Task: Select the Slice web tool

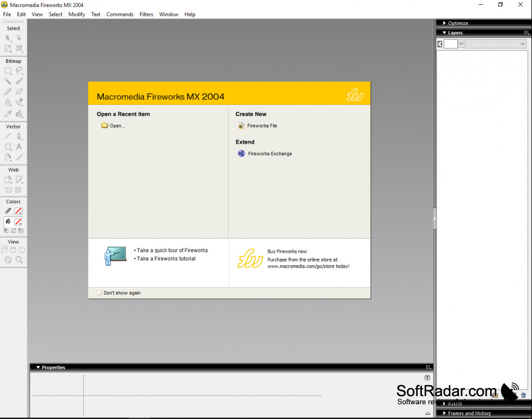Action: pos(19,179)
